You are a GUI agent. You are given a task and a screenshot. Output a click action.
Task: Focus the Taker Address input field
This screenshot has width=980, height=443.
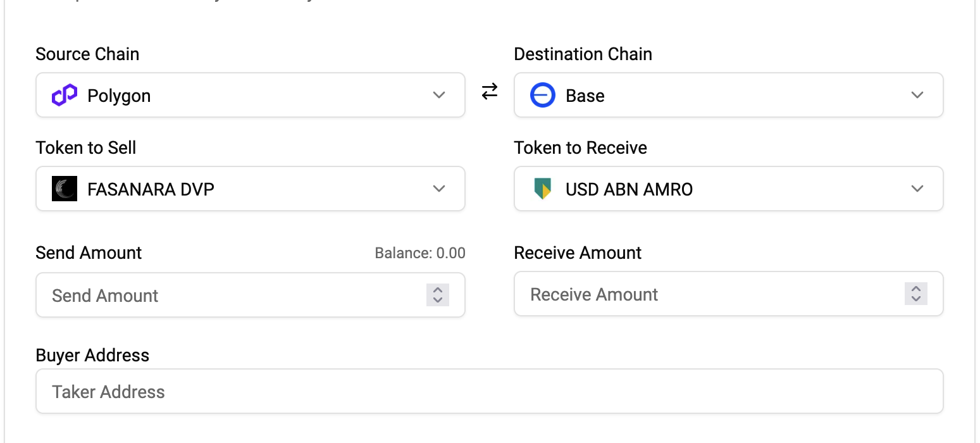(490, 391)
